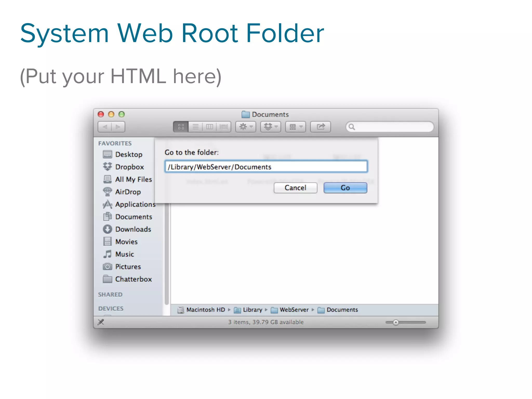Switch to list view
Screen dimensions: 532x399
point(195,127)
